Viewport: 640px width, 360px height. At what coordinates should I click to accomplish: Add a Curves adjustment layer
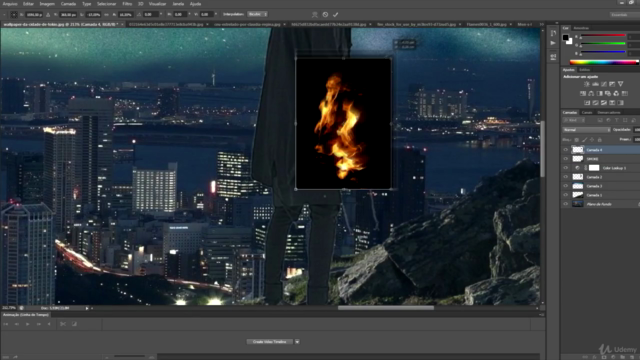(604, 84)
